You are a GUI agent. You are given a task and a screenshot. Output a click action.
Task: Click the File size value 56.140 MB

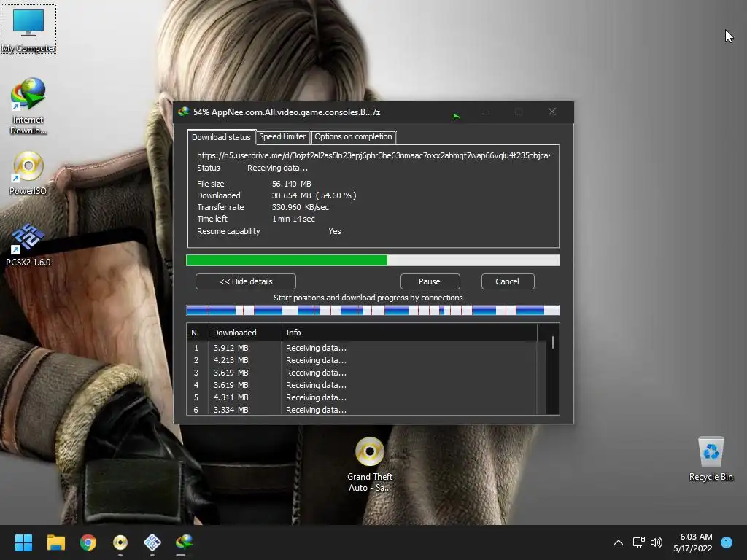tap(292, 184)
